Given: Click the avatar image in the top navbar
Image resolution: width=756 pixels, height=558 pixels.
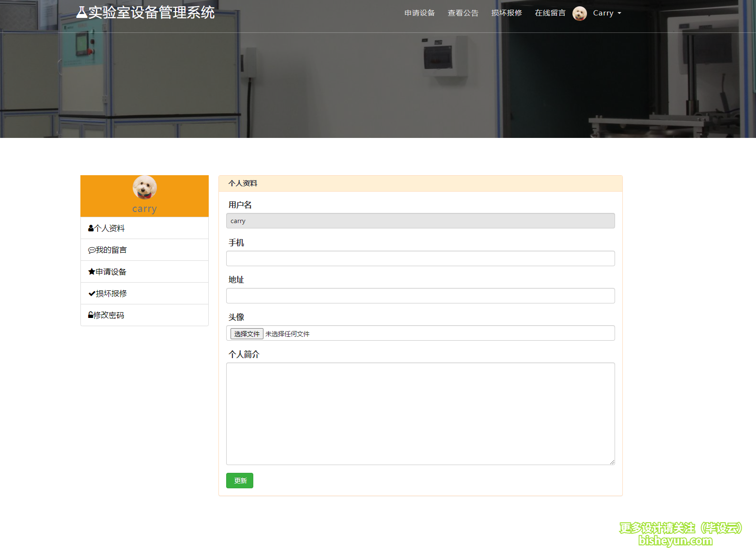Looking at the screenshot, I should (579, 13).
